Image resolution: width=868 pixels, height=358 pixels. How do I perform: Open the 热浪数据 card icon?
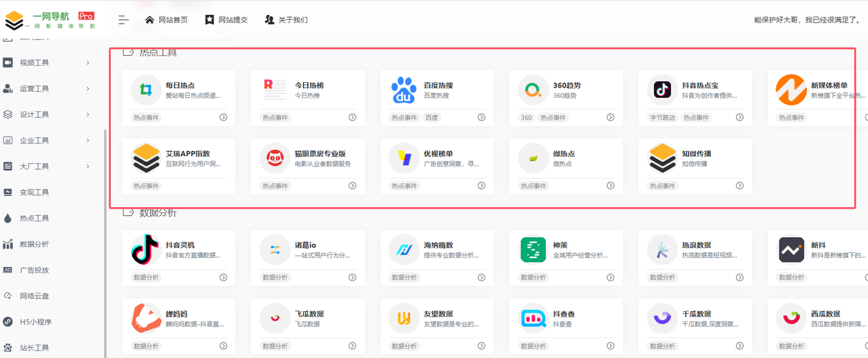point(662,250)
